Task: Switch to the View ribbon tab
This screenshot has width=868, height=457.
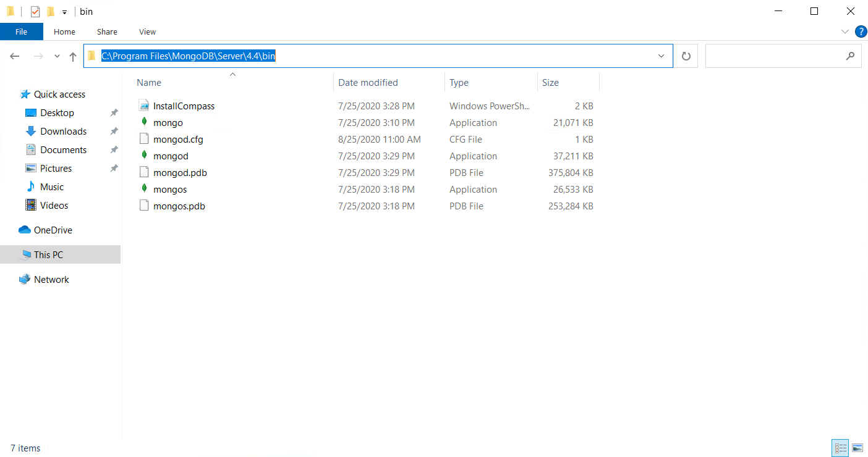Action: 147,31
